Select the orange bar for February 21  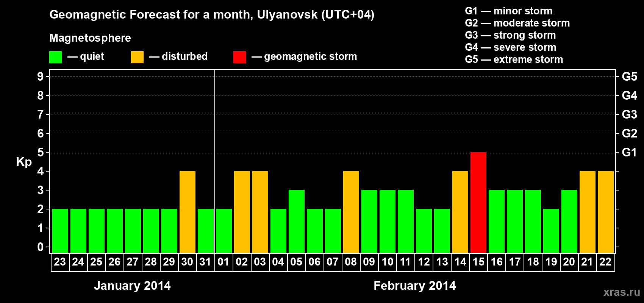tap(588, 212)
